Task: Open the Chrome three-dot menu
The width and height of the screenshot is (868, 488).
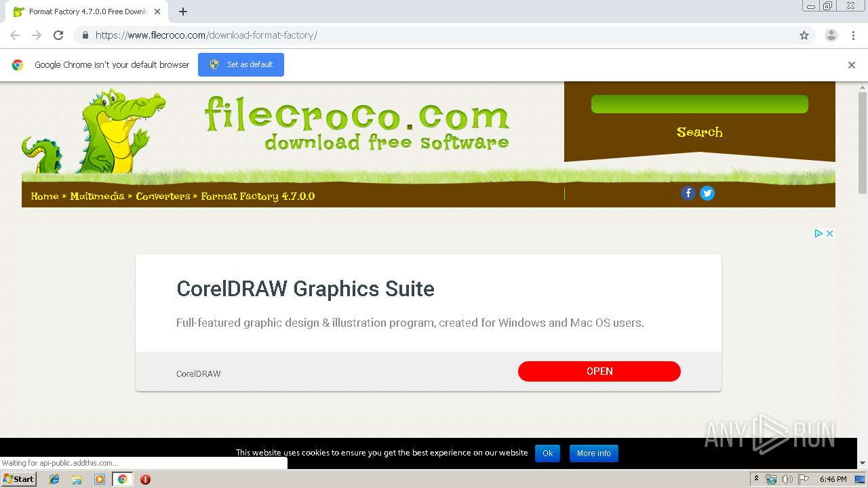Action: pos(853,35)
